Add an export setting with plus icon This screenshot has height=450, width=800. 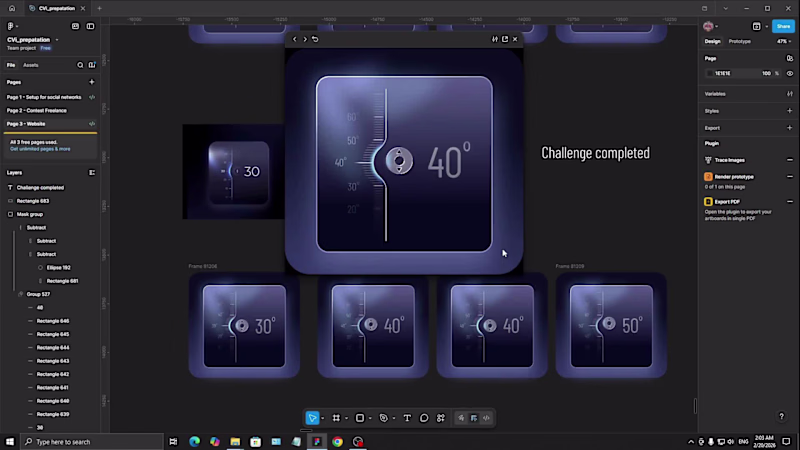click(x=790, y=128)
